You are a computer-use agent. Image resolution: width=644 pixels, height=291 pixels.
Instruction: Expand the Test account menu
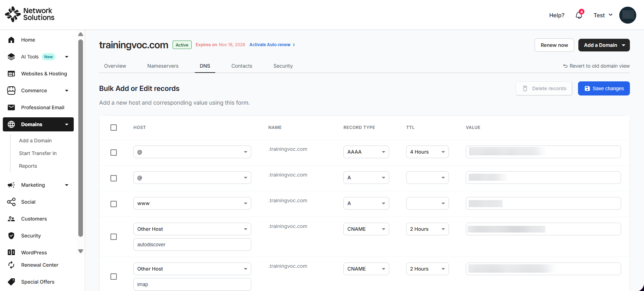click(603, 15)
